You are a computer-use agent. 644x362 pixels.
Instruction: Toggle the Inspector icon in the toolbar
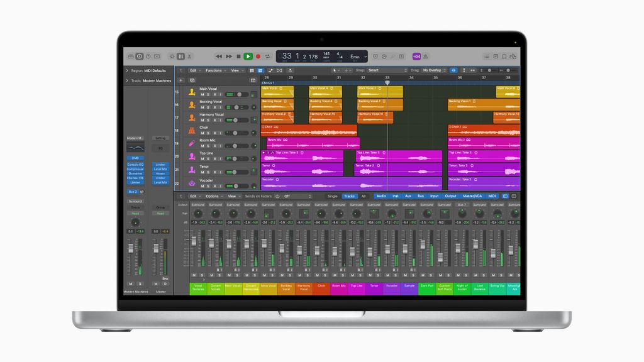click(140, 56)
